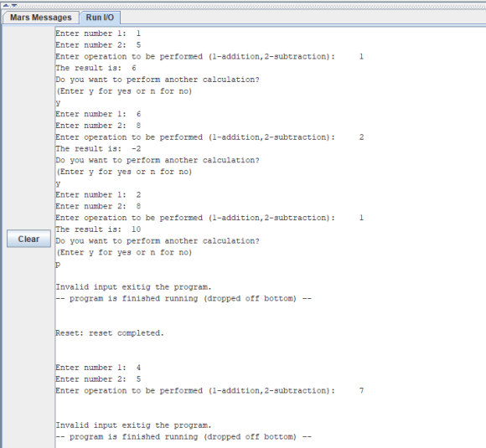
Task: Switch to the Mars Messages tab
Action: click(x=41, y=18)
